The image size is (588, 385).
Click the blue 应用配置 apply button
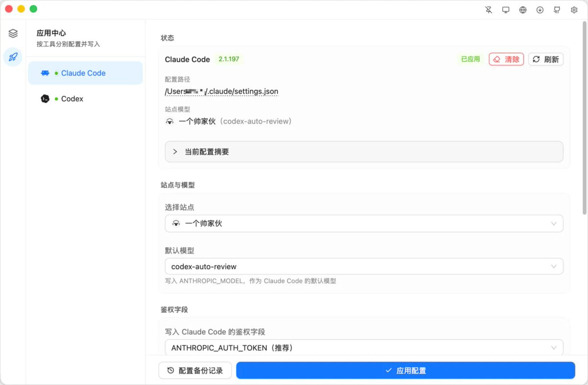pyautogui.click(x=406, y=370)
